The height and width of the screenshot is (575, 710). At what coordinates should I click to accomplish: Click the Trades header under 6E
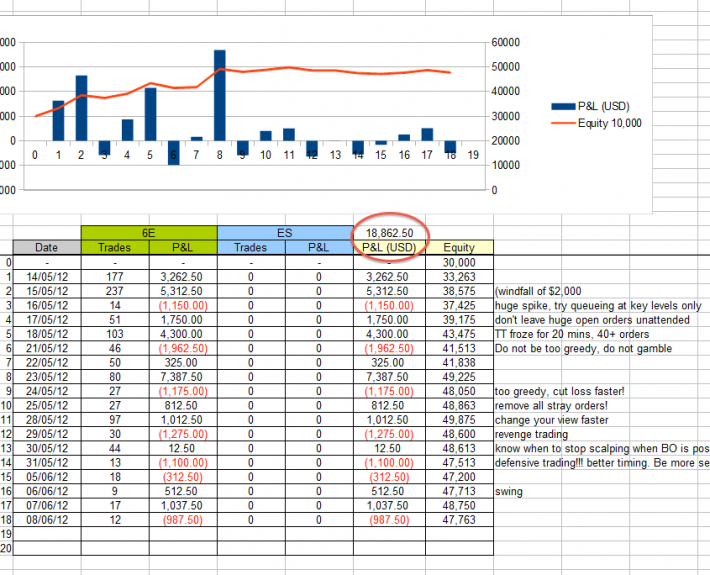114,247
